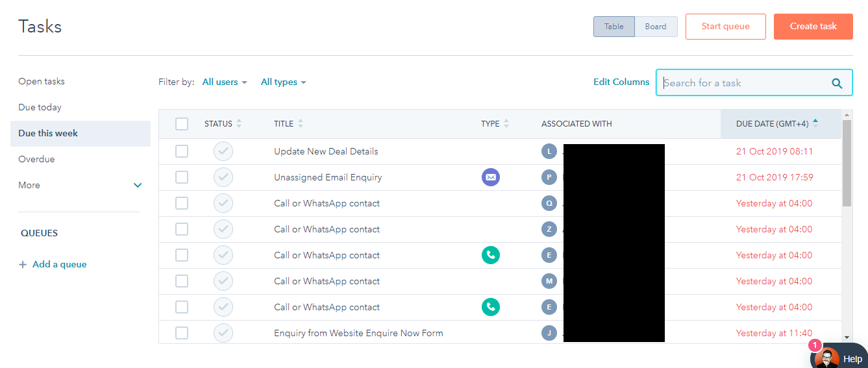Image resolution: width=868 pixels, height=368 pixels.
Task: Check the box for Unassigned Email Enquiry row
Action: coord(182,177)
